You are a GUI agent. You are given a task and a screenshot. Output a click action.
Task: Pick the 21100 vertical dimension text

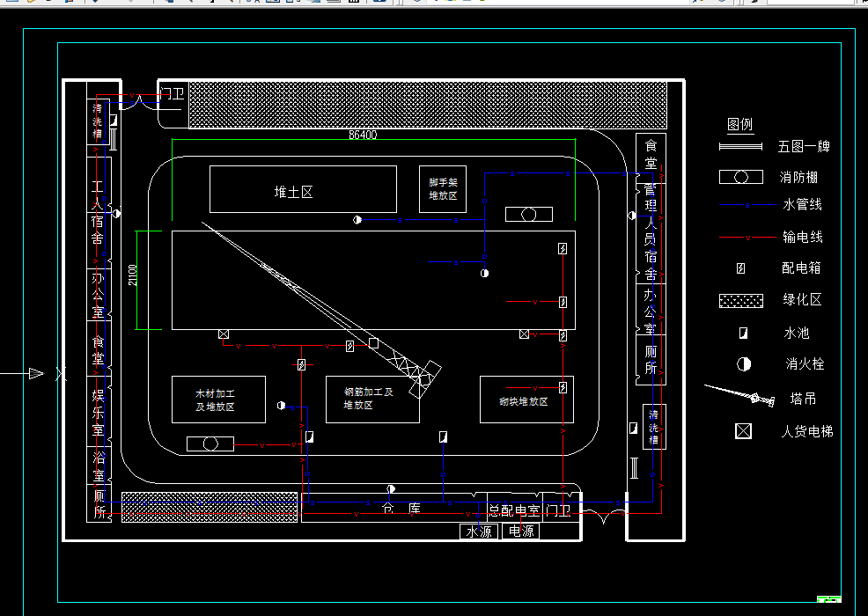pyautogui.click(x=133, y=275)
